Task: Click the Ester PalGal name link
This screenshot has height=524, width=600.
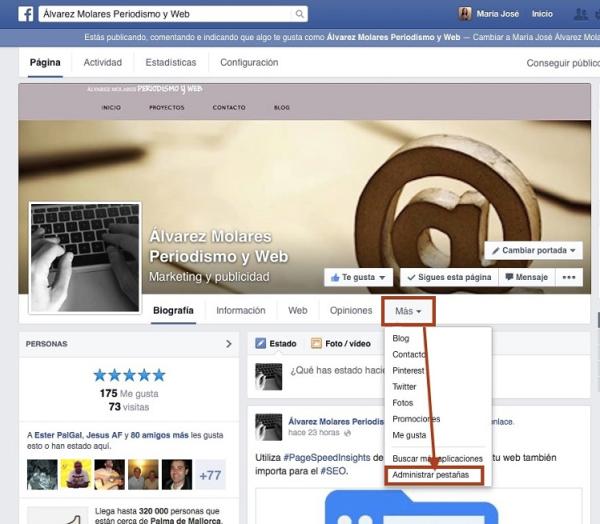Action: [x=58, y=435]
